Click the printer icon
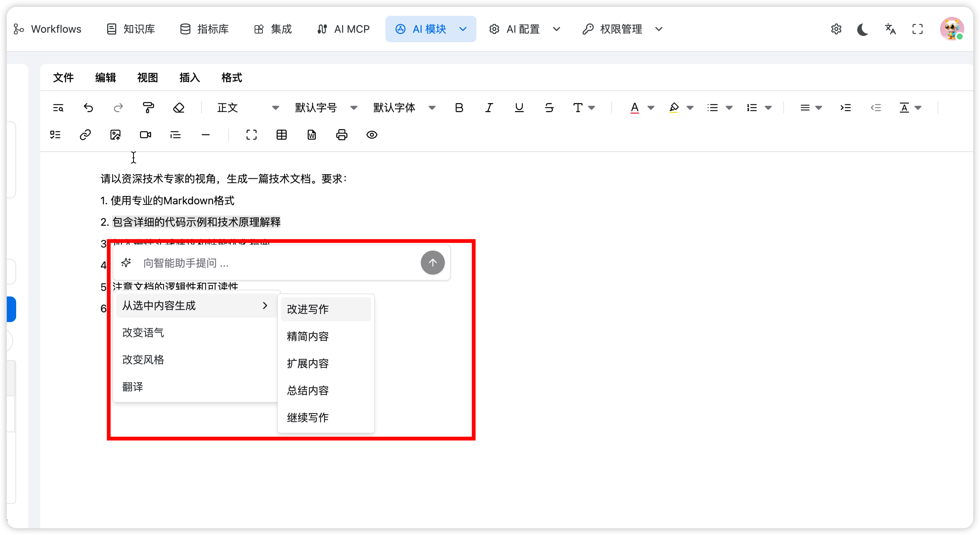 coord(341,135)
